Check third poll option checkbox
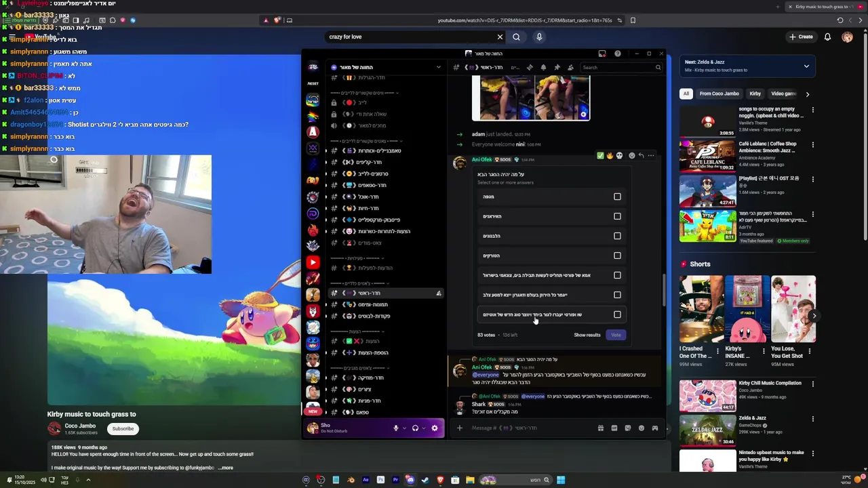868x488 pixels. (617, 236)
